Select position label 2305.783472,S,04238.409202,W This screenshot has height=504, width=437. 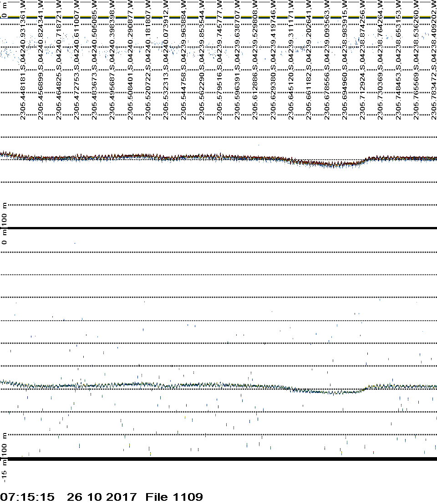pyautogui.click(x=434, y=60)
